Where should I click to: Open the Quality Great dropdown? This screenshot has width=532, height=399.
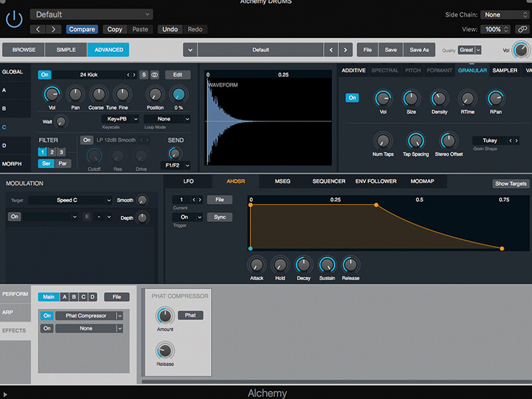pyautogui.click(x=469, y=50)
